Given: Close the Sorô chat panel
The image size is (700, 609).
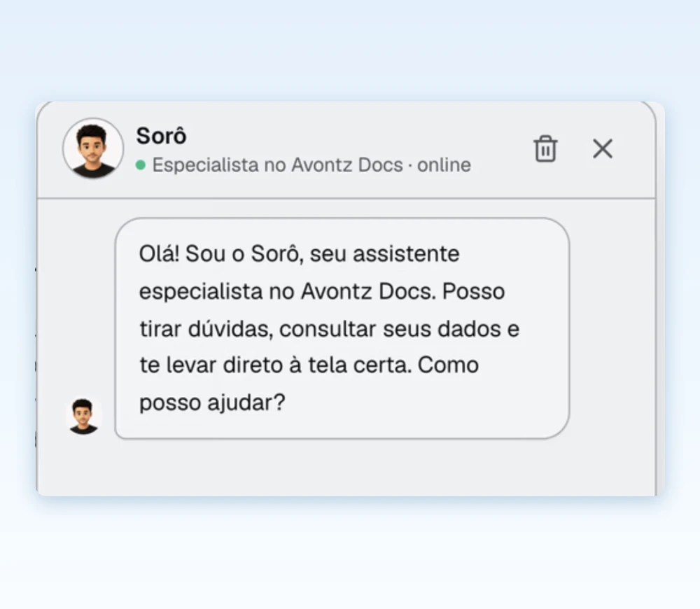Looking at the screenshot, I should tap(603, 148).
